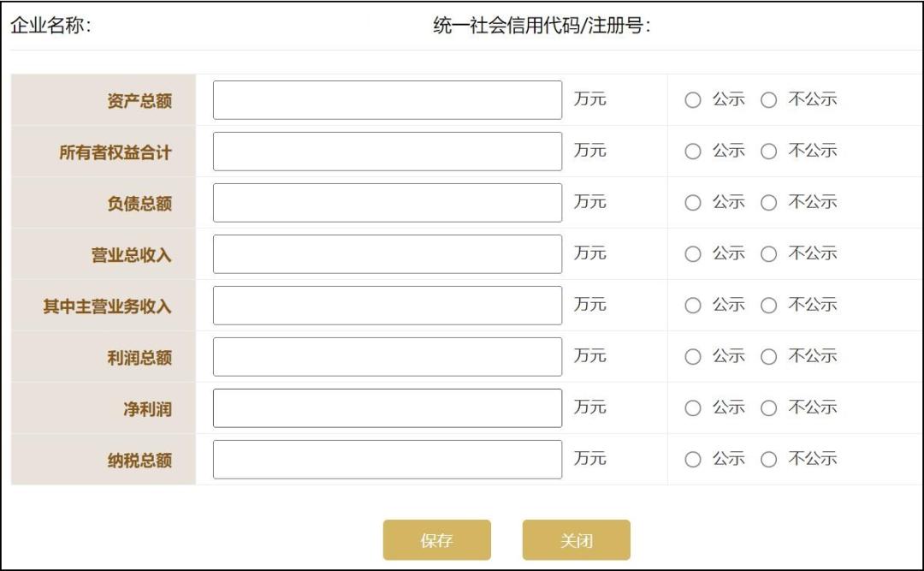Click the 保存 save button
This screenshot has height=571, width=924.
(437, 539)
